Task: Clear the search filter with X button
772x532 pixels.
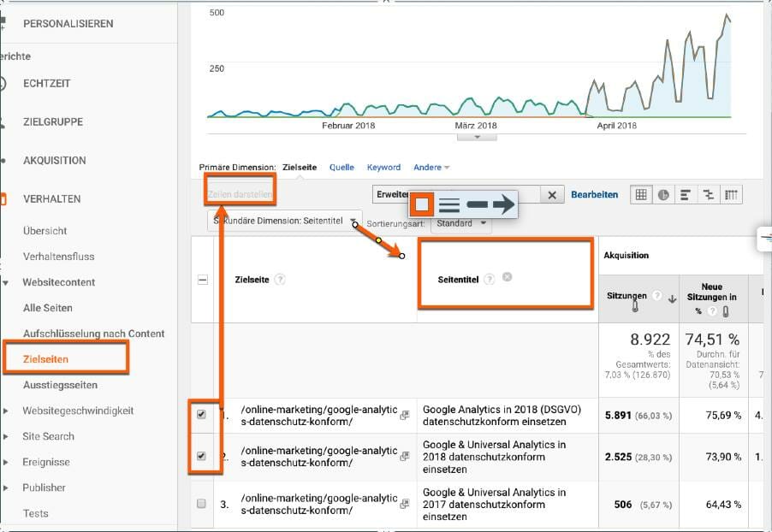Action: point(552,195)
